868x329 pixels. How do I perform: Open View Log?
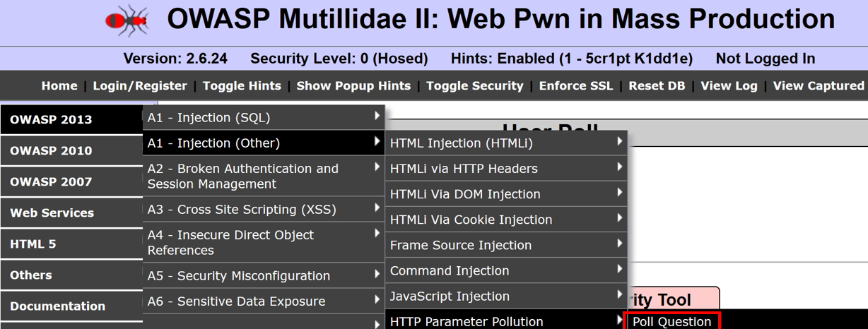click(729, 86)
